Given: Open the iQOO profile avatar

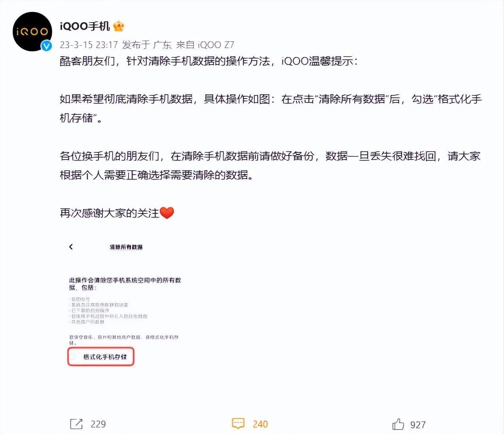Looking at the screenshot, I should [32, 32].
